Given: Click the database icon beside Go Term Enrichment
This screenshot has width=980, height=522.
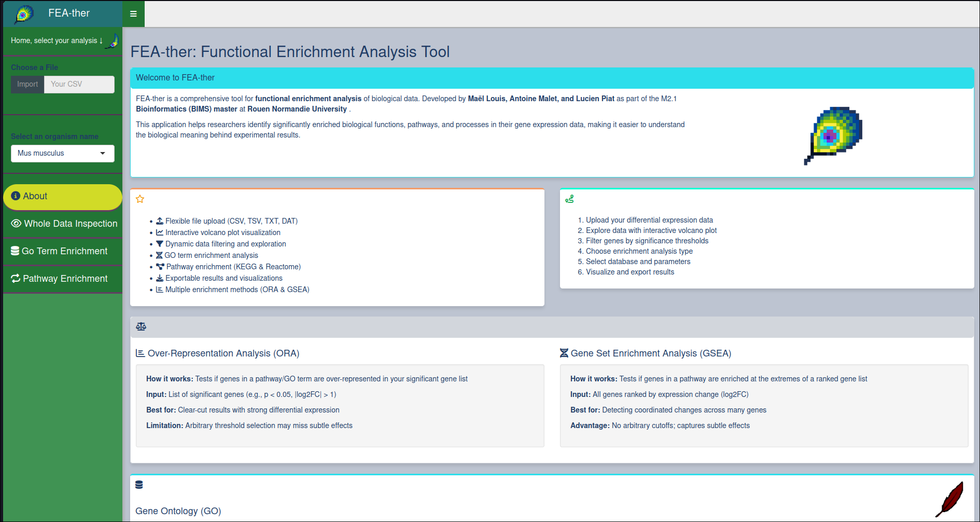Looking at the screenshot, I should pyautogui.click(x=15, y=251).
